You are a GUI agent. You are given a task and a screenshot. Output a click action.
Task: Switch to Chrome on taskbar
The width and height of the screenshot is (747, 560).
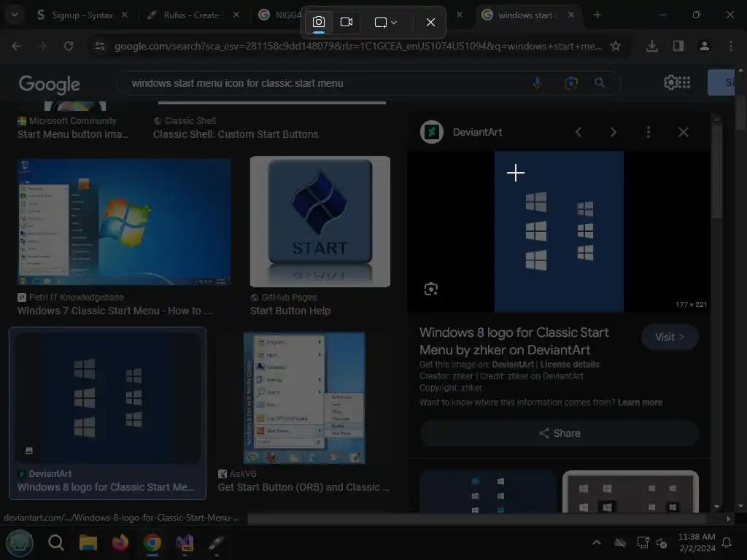pyautogui.click(x=152, y=542)
